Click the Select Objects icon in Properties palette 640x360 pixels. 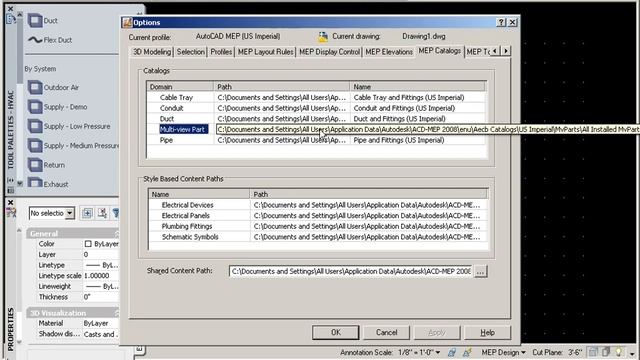(102, 213)
